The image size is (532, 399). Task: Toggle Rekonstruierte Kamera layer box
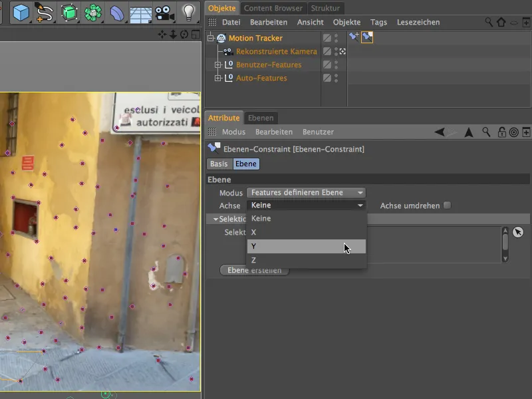[327, 51]
